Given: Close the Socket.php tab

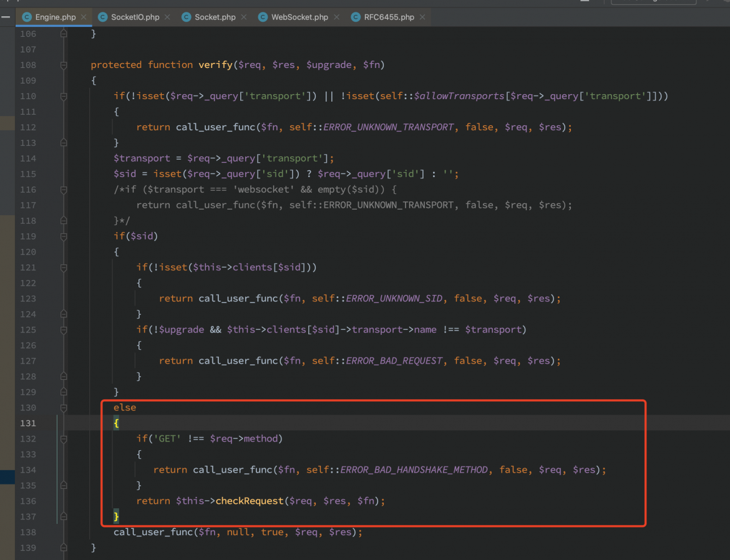Looking at the screenshot, I should 244,17.
